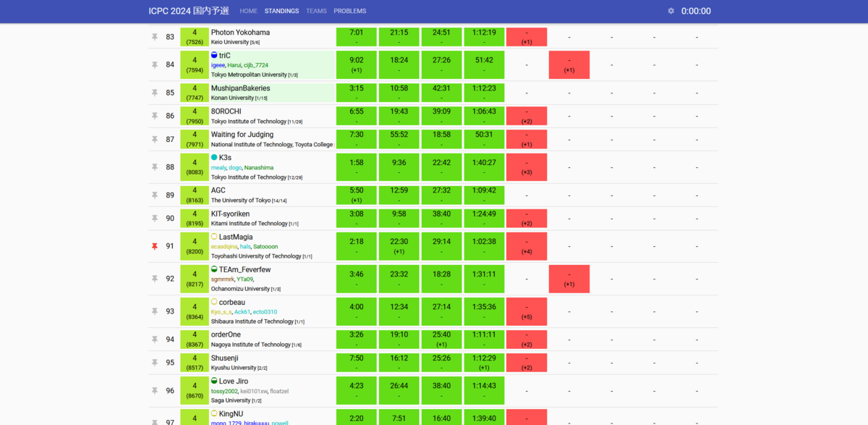The width and height of the screenshot is (868, 425).
Task: Open dogo's profile link
Action: pyautogui.click(x=235, y=167)
